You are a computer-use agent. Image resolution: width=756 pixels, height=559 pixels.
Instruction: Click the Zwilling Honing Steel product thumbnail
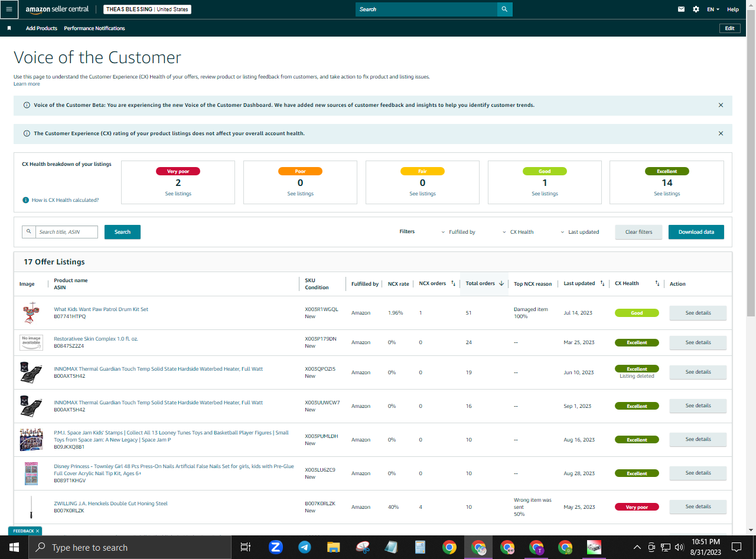tap(31, 507)
